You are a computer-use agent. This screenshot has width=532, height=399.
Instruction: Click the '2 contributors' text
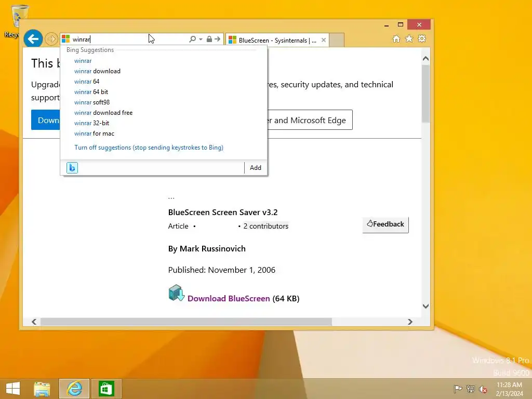(x=265, y=227)
